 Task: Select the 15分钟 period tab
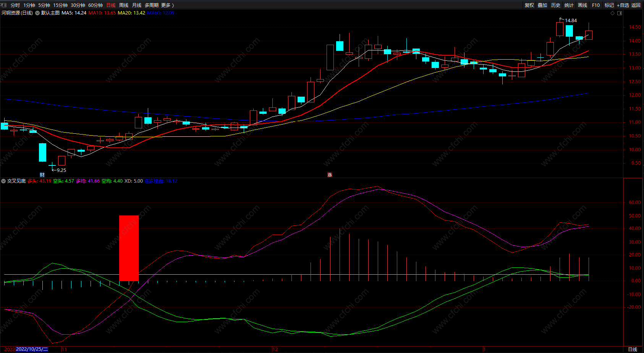pyautogui.click(x=60, y=5)
